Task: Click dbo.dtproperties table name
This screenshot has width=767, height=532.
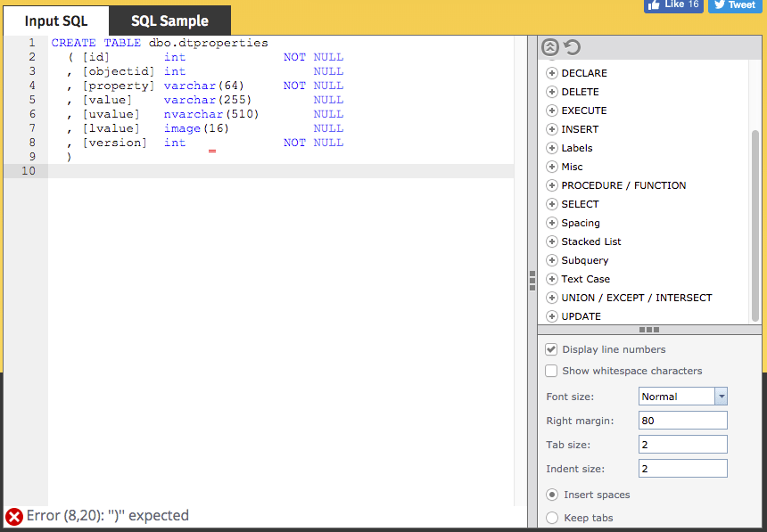Action: pyautogui.click(x=209, y=43)
